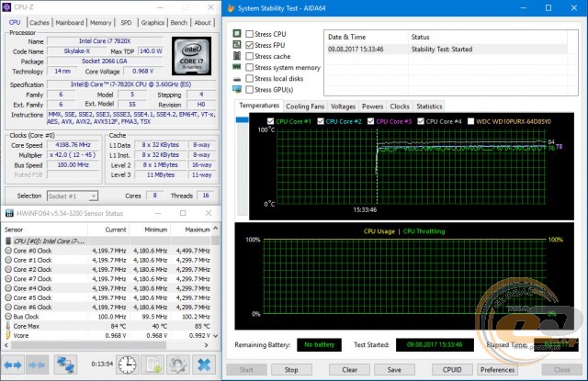Click the monitor icon beside Stress GPU(s)
The image size is (588, 381).
click(237, 89)
